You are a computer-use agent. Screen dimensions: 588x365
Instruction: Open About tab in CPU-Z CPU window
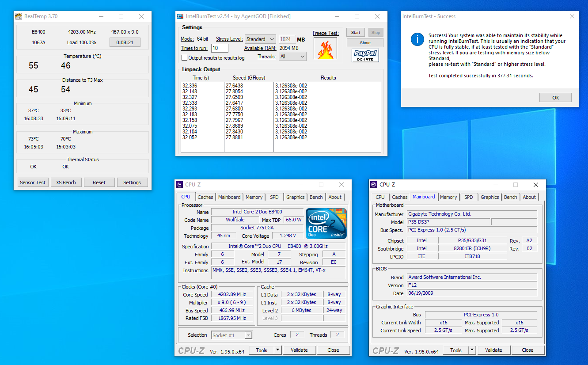pos(335,197)
